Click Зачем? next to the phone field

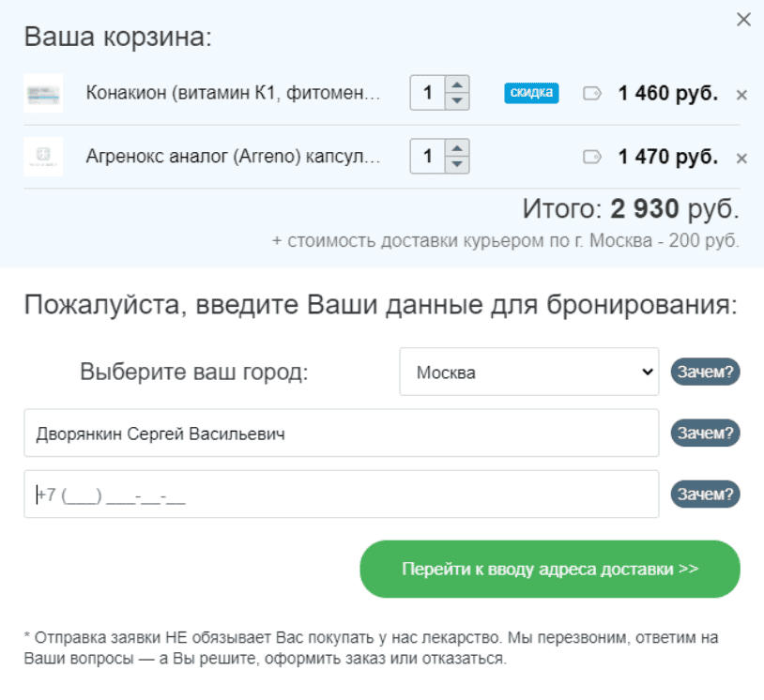click(x=706, y=494)
